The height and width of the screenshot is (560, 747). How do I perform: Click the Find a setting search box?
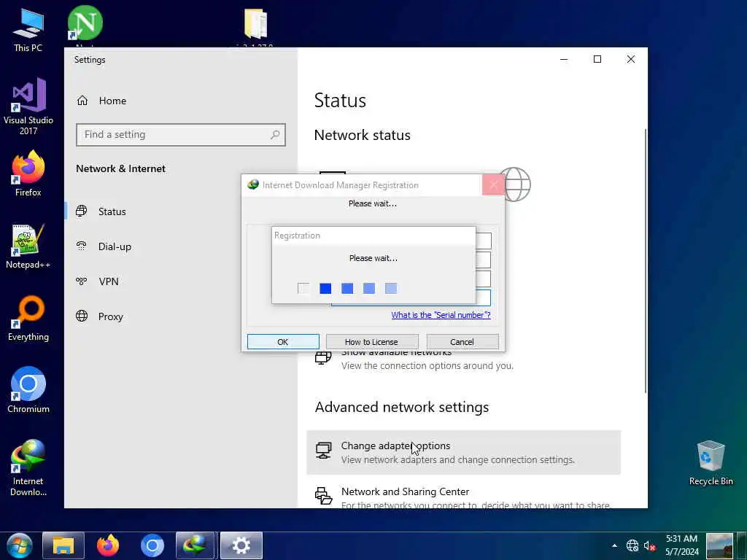pos(181,135)
